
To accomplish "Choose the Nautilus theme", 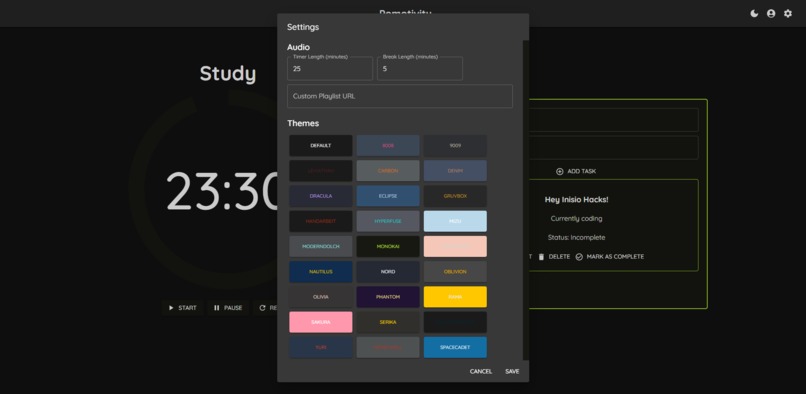I will (x=321, y=272).
